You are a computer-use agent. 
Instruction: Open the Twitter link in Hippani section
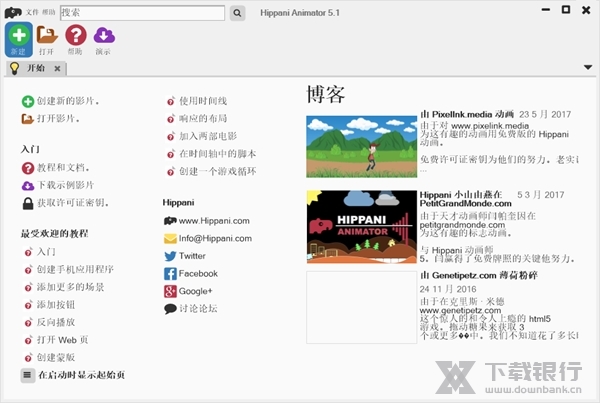pyautogui.click(x=191, y=256)
